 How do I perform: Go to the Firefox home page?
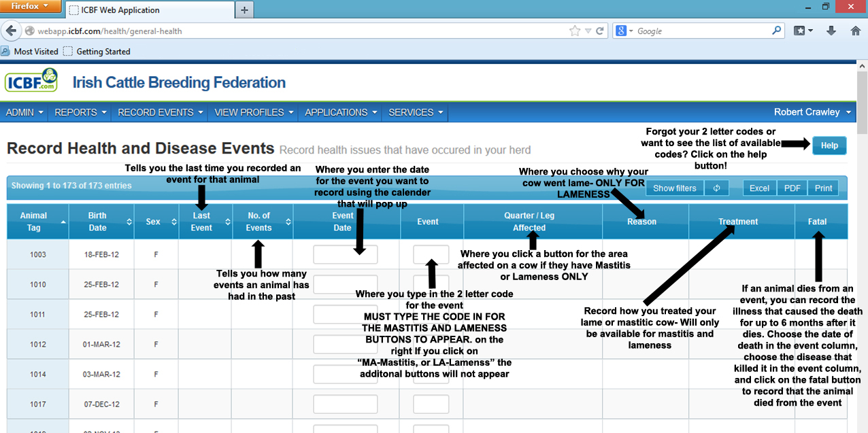point(856,31)
